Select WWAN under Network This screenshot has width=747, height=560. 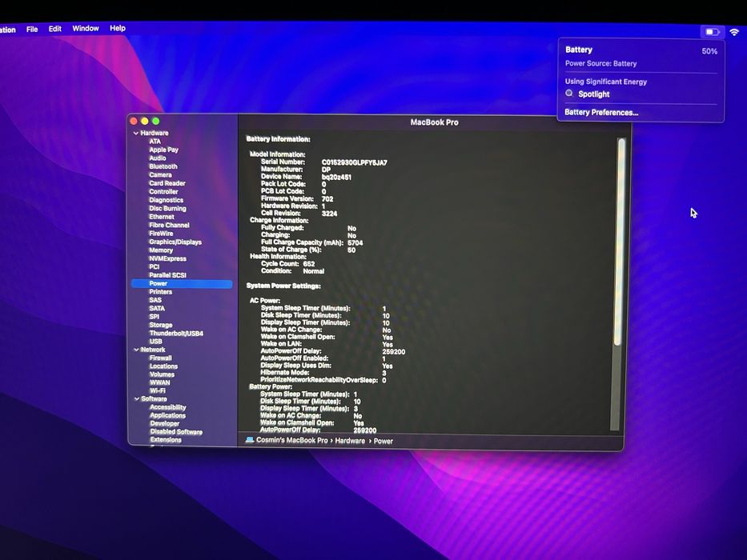(159, 382)
